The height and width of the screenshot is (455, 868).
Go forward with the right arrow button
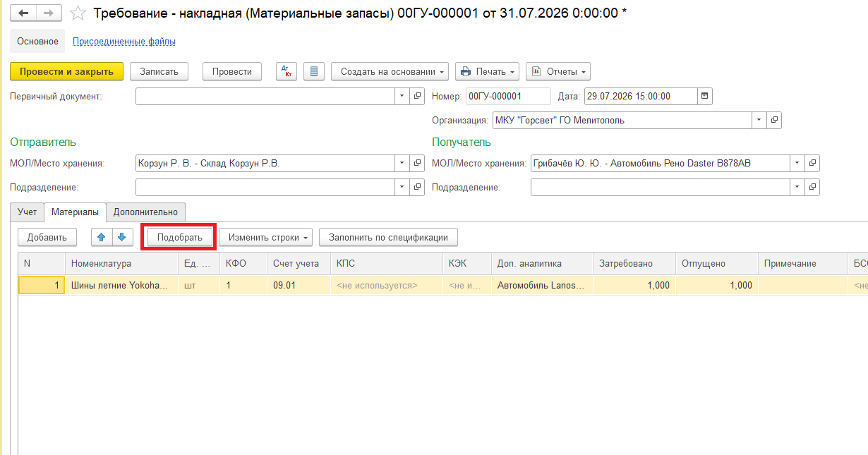click(49, 13)
